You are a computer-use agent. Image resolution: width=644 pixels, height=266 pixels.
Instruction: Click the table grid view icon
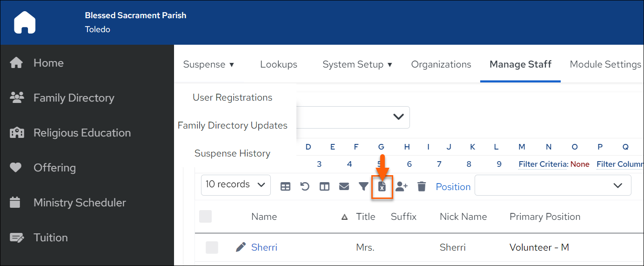(285, 186)
